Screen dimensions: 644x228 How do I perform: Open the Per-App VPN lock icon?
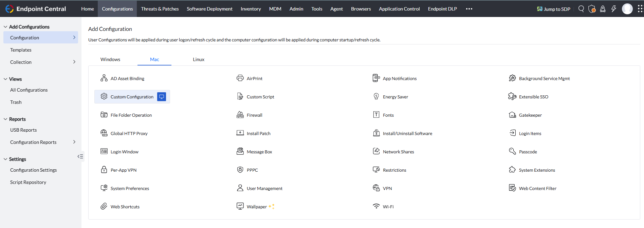[x=104, y=170]
